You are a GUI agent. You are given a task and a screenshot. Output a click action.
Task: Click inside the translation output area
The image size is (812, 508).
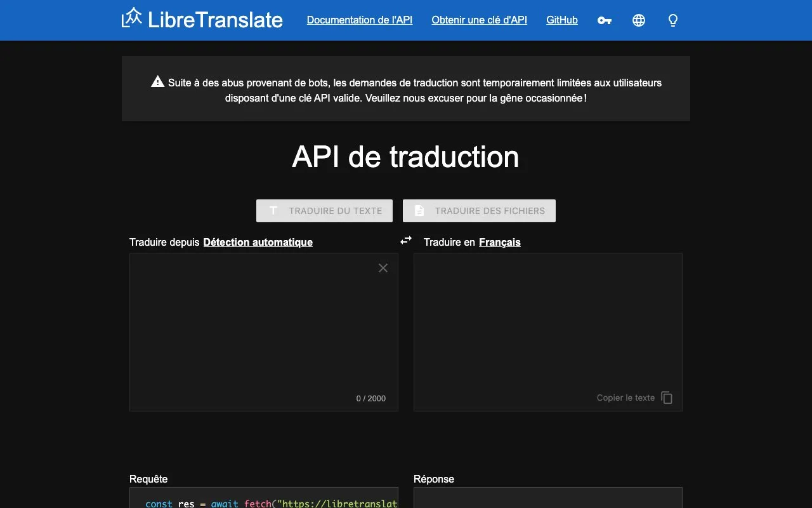coord(548,332)
